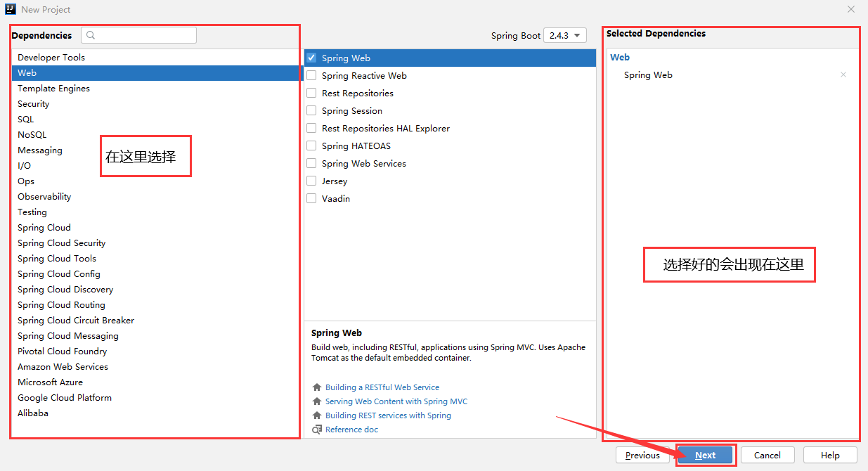The height and width of the screenshot is (471, 868).
Task: Click the IntelliJ IDEA logo in title bar
Action: tap(11, 10)
